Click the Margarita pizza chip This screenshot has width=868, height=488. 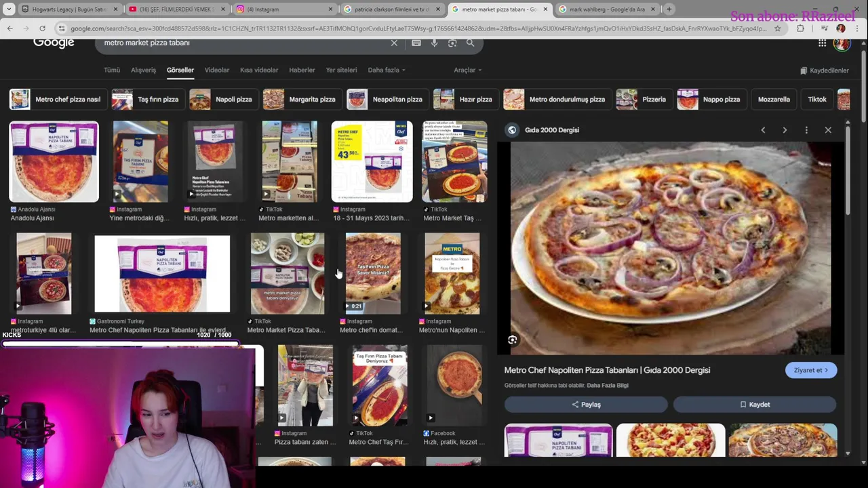[301, 99]
